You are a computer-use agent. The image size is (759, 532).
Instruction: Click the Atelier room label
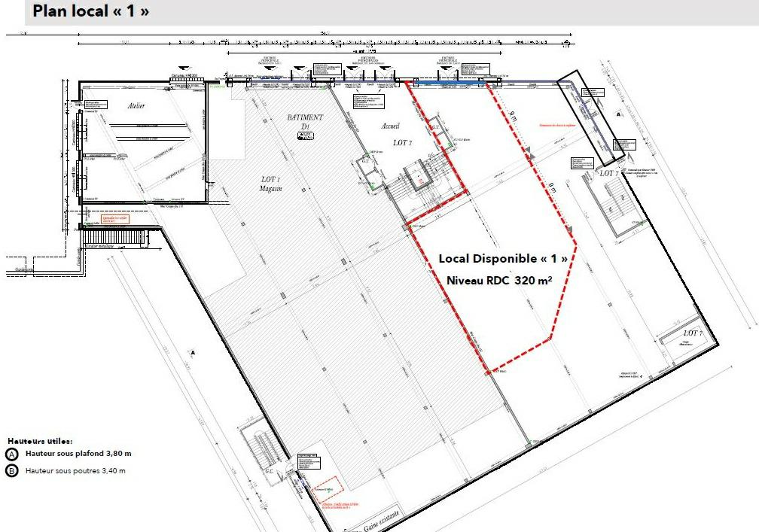[x=136, y=106]
